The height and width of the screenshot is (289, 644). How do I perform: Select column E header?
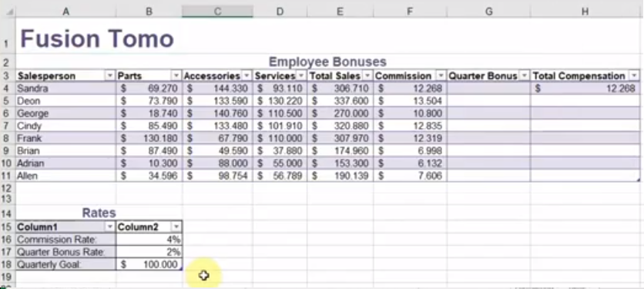pyautogui.click(x=340, y=12)
